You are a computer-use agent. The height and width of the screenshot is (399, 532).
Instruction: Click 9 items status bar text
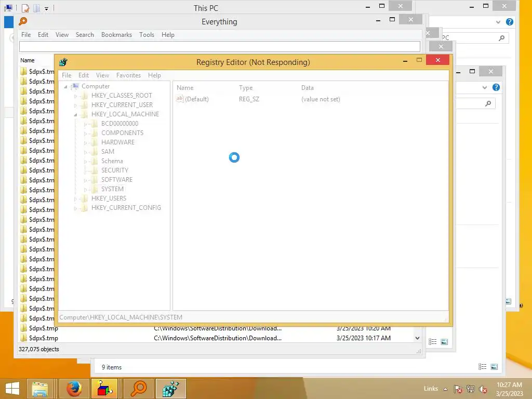click(x=112, y=367)
